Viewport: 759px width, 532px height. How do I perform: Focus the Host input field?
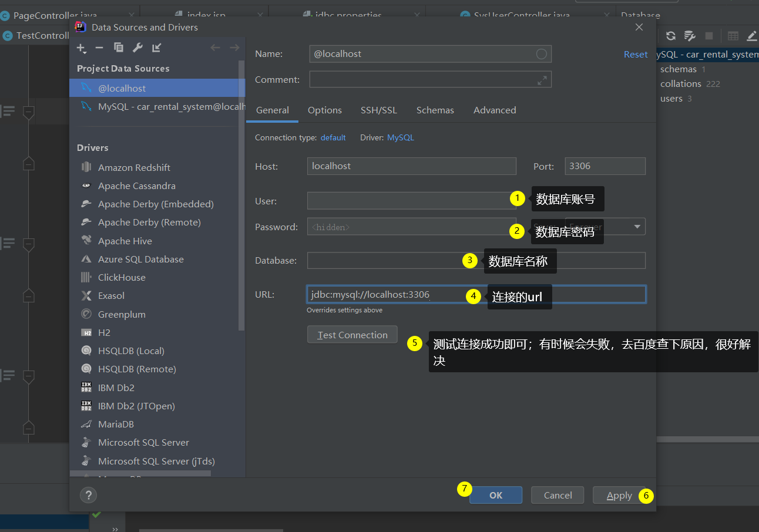pyautogui.click(x=411, y=166)
